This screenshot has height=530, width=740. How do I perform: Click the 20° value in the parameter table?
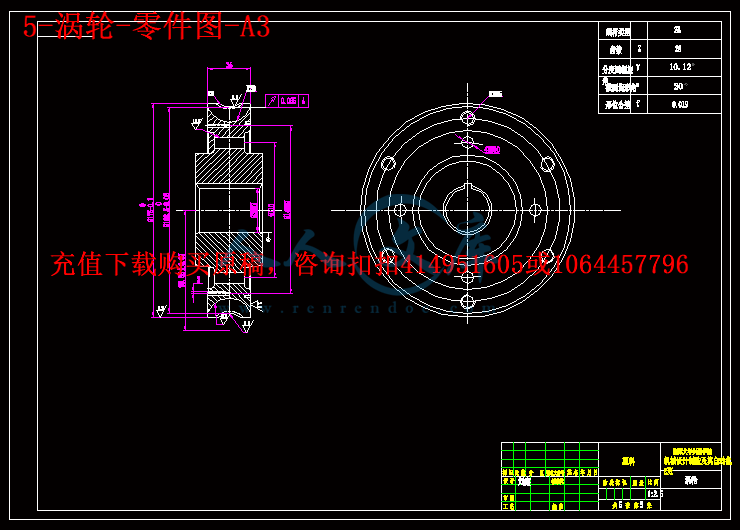pyautogui.click(x=680, y=86)
